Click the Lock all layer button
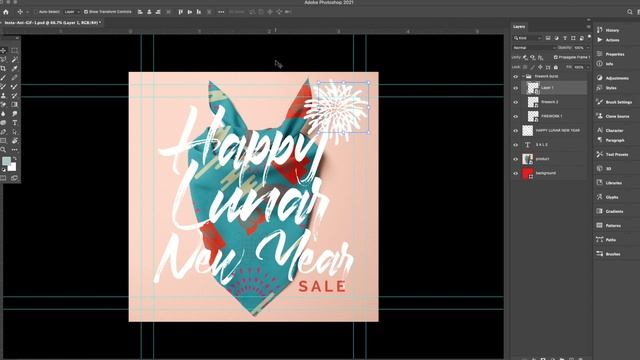 (556, 67)
